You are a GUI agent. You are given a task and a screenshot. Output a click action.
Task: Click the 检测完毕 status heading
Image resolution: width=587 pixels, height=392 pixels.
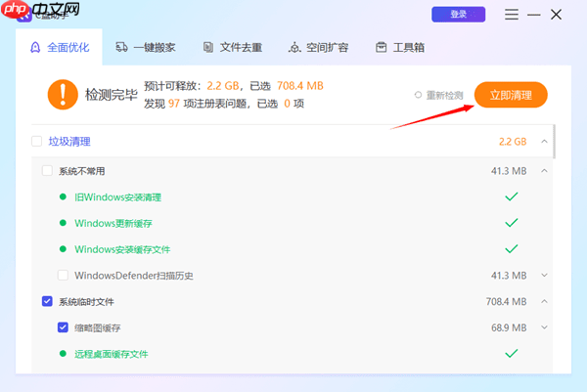pos(112,94)
